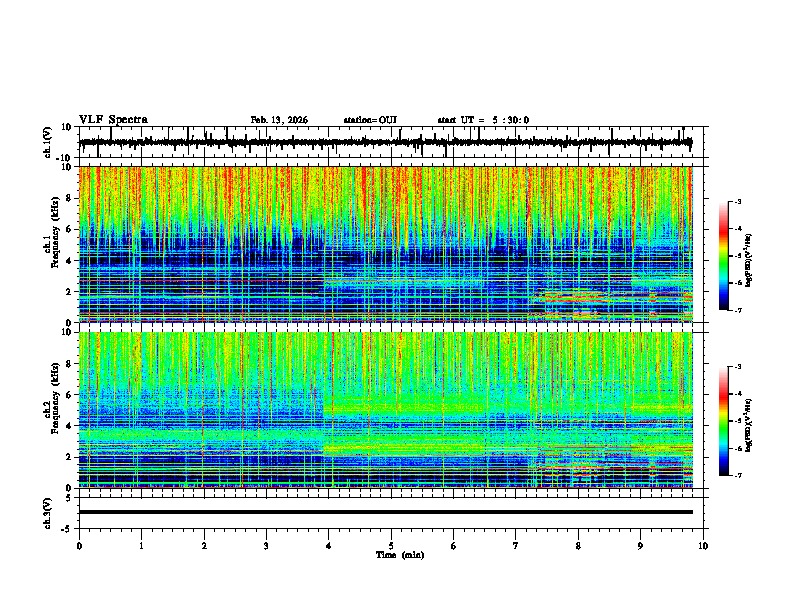
Task: Click the "-10" tick on ch.1(V) axis
Action: (65, 158)
